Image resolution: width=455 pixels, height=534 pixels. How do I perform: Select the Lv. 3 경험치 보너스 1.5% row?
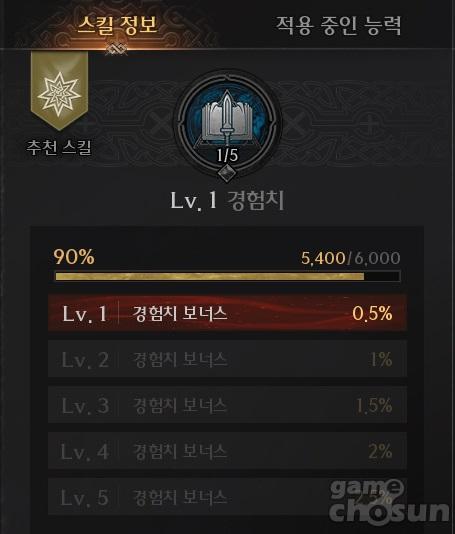click(x=227, y=405)
